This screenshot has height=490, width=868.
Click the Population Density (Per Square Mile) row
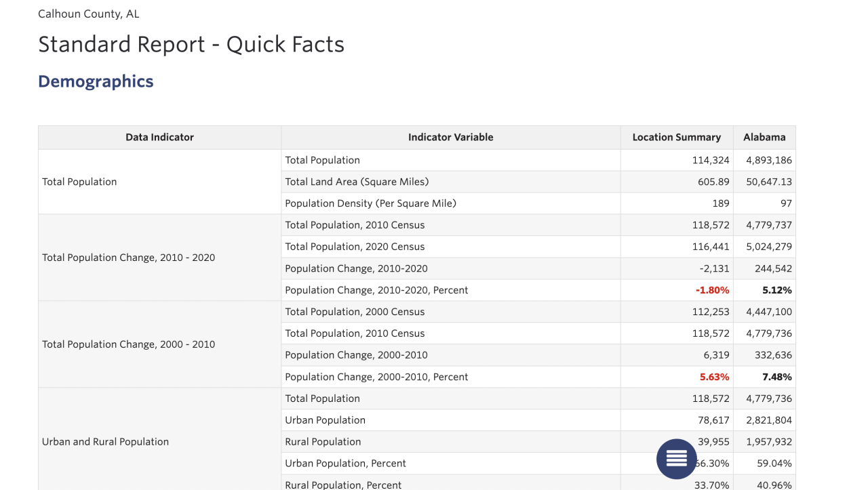coord(370,203)
